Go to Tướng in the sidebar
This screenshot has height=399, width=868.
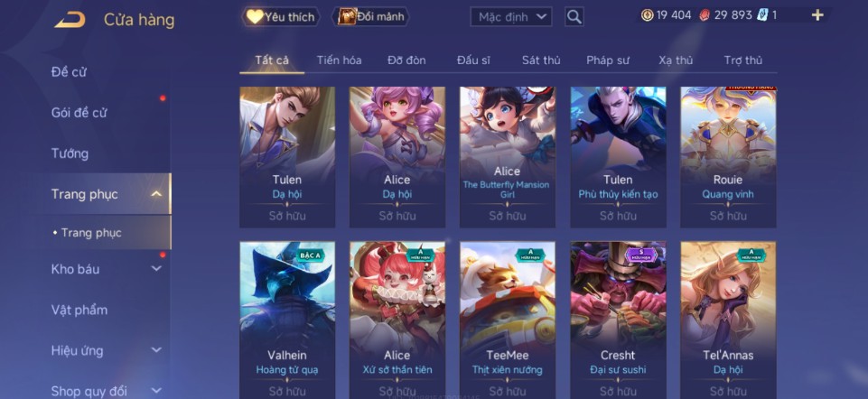point(70,153)
